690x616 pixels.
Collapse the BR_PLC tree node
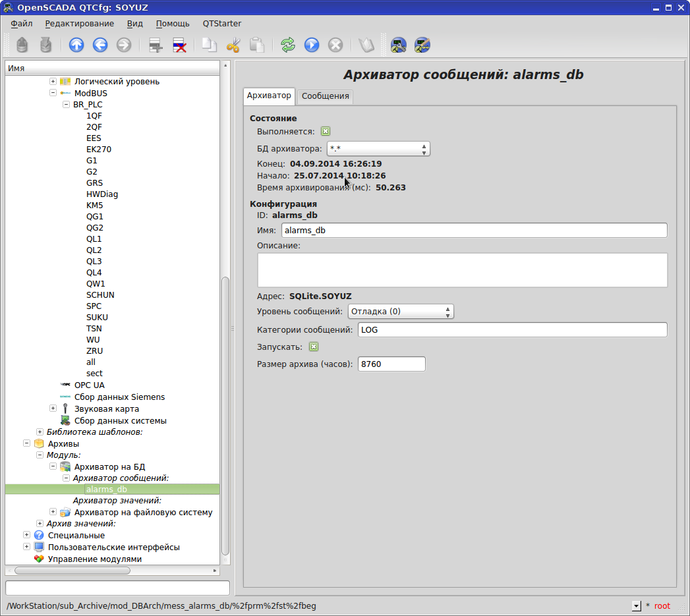[66, 104]
